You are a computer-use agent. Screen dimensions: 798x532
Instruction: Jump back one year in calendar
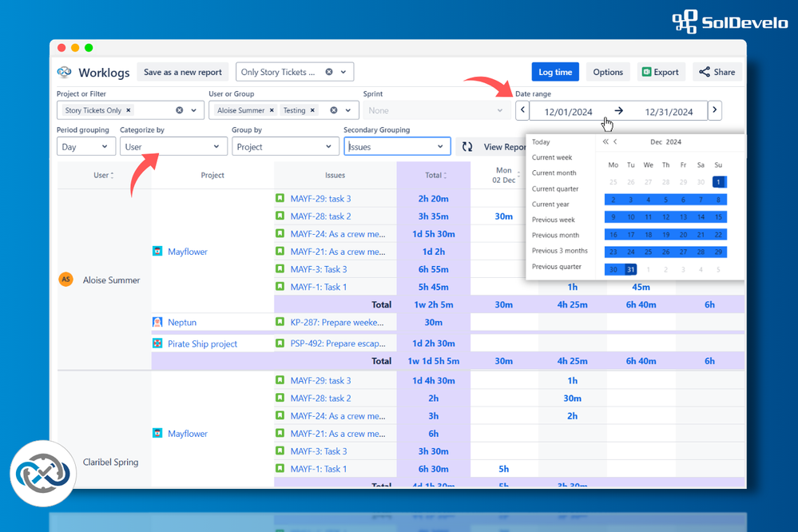pyautogui.click(x=605, y=141)
